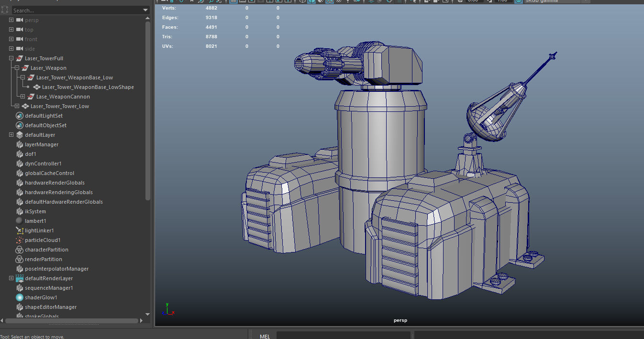Click the defaultLightSet set icon
Image resolution: width=644 pixels, height=339 pixels.
20,116
